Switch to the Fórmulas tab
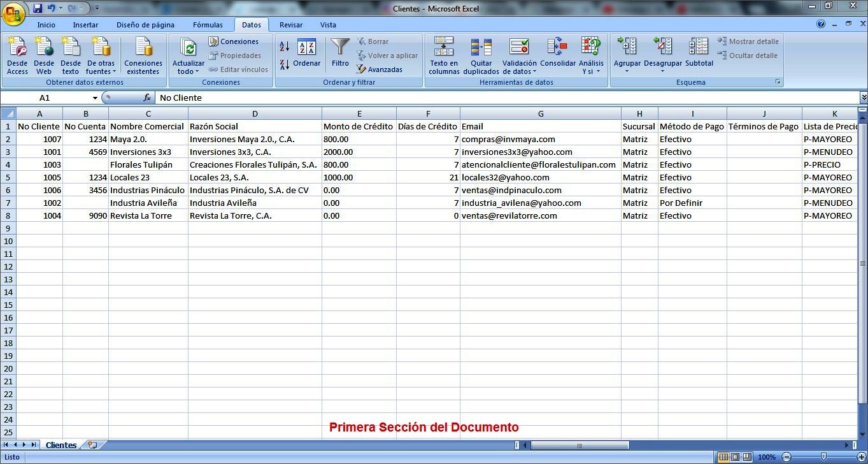Screen dimensions: 868x464 click(208, 25)
